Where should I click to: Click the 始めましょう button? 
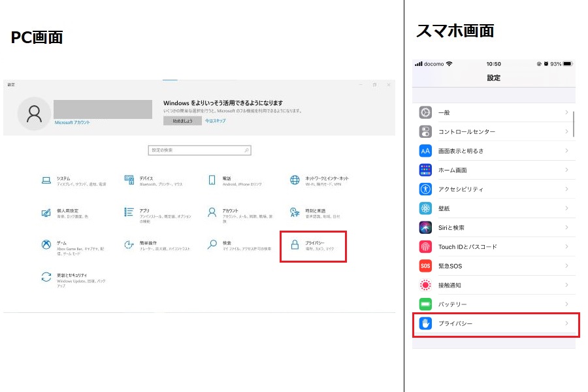[182, 121]
